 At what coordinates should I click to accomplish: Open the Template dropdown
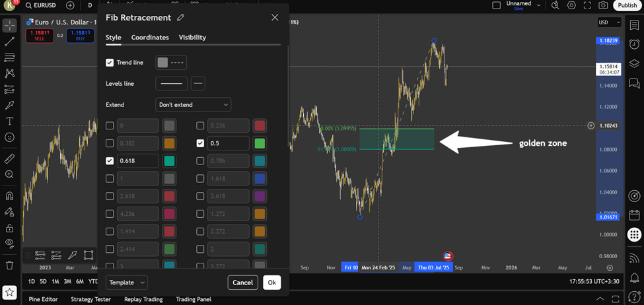pos(127,283)
